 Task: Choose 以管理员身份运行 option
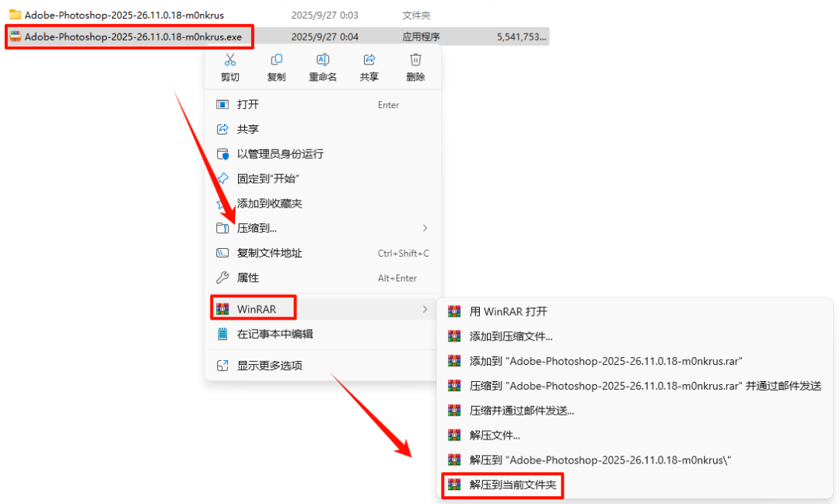pyautogui.click(x=323, y=154)
